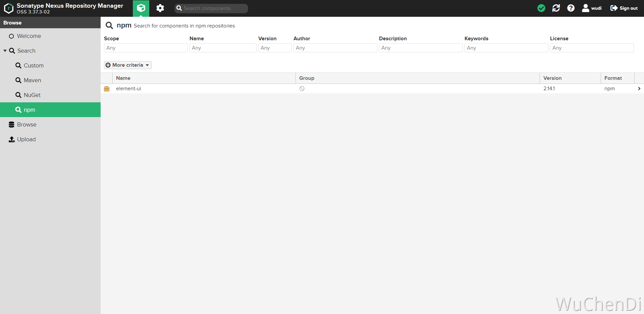Click the npm search page magnifier icon

(x=109, y=25)
